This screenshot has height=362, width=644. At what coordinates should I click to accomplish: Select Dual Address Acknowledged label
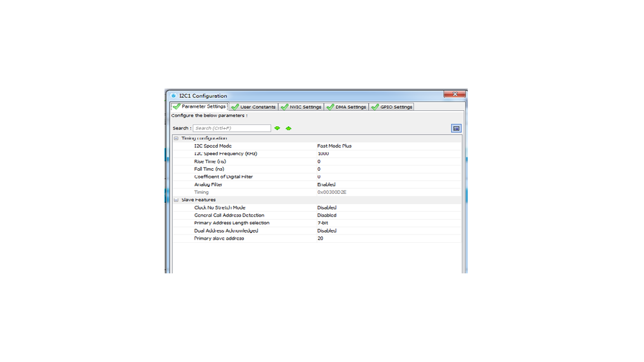[x=226, y=231]
